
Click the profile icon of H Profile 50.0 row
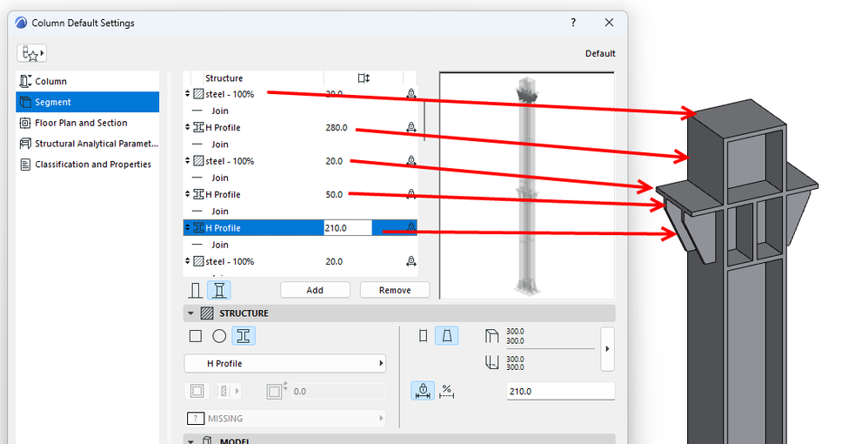coord(198,194)
